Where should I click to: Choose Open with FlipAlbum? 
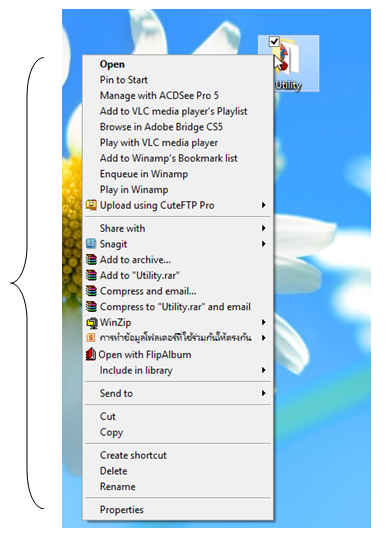[x=178, y=354]
